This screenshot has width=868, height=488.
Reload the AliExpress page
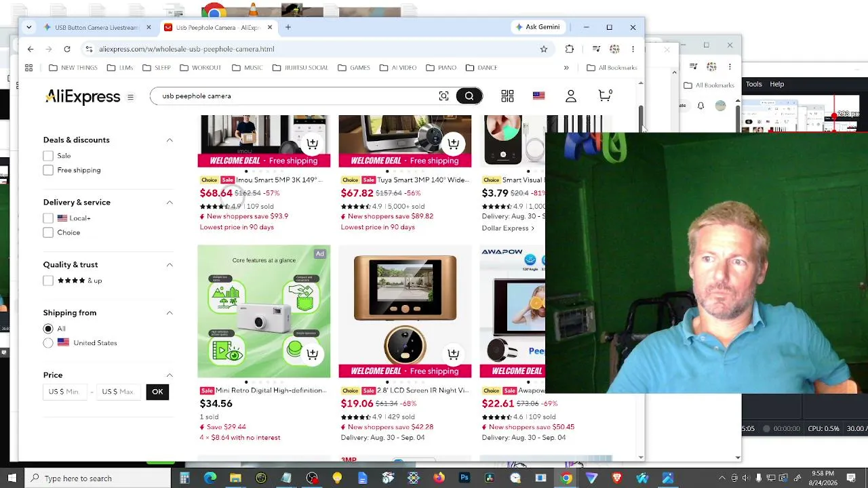(67, 49)
